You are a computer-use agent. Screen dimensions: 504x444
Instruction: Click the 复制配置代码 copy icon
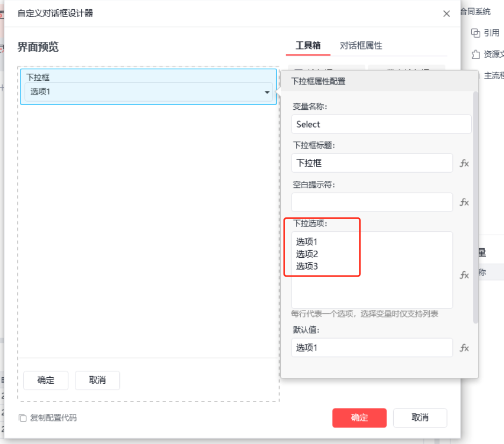23,418
